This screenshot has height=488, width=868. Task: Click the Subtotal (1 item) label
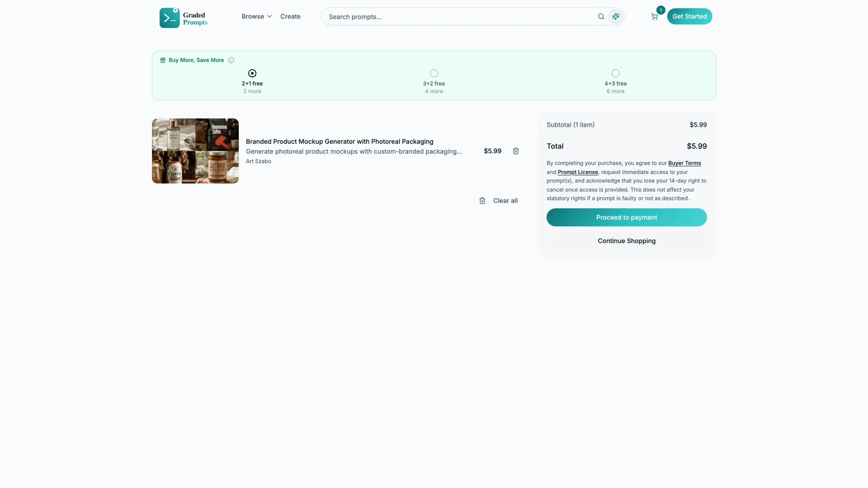571,125
